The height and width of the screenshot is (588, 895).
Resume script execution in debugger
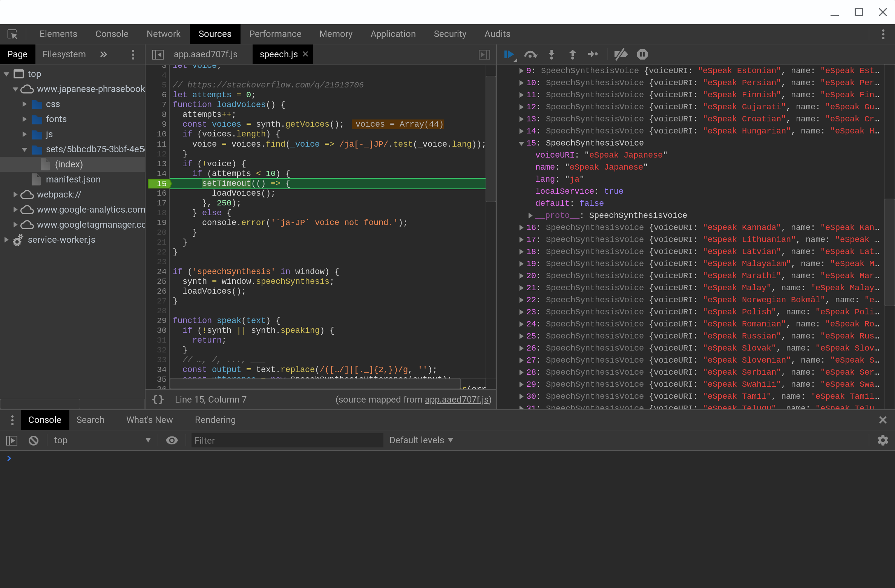(509, 55)
